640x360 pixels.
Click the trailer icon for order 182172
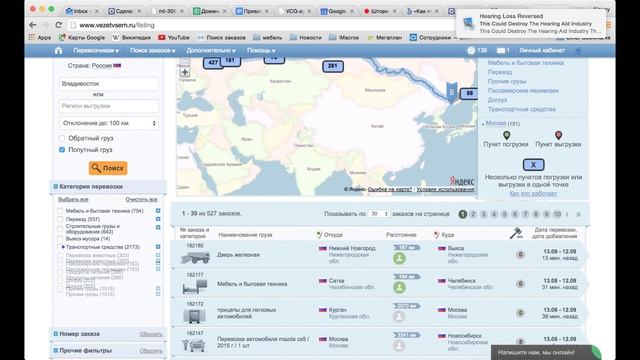point(194,316)
